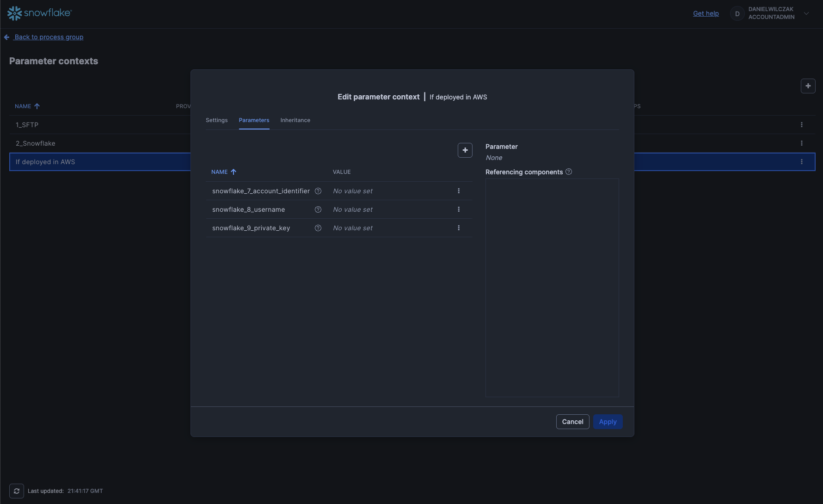Switch to the Inheritance tab
Image resolution: width=823 pixels, height=504 pixels.
pyautogui.click(x=295, y=120)
